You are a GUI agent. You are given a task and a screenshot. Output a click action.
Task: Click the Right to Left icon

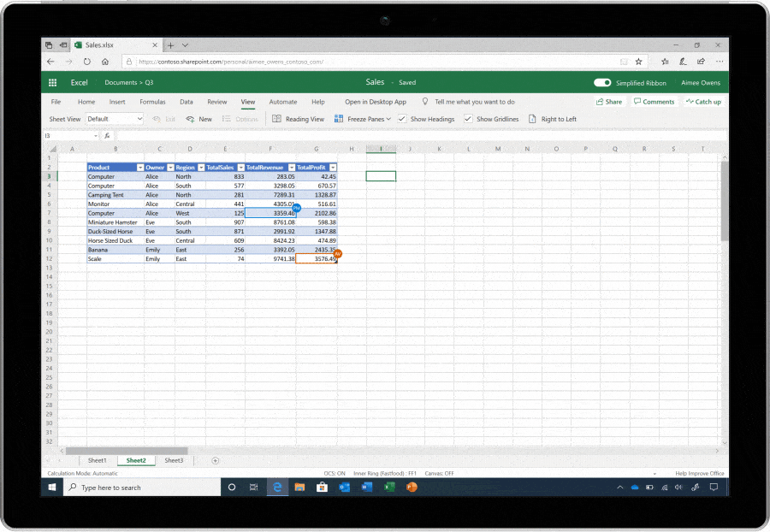[532, 119]
